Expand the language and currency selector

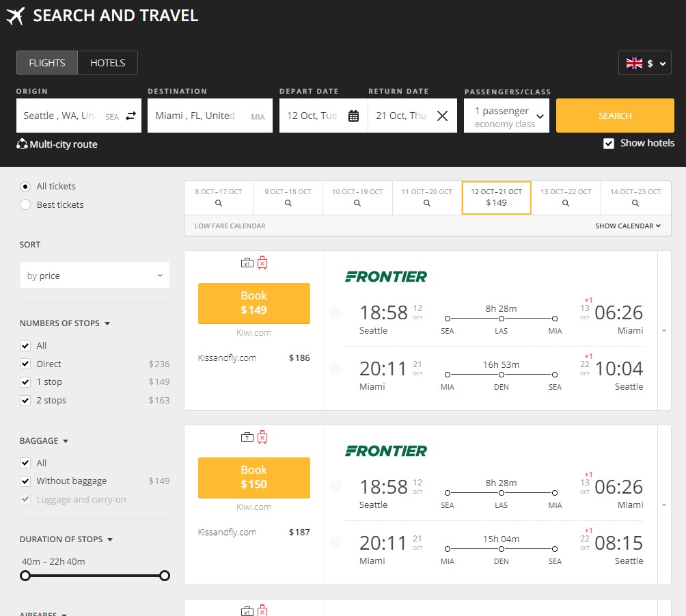[644, 63]
